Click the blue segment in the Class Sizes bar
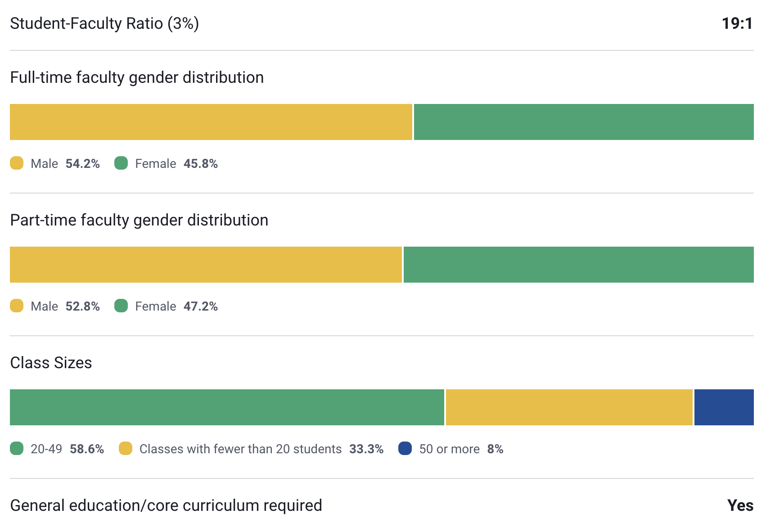The image size is (775, 532). [724, 407]
